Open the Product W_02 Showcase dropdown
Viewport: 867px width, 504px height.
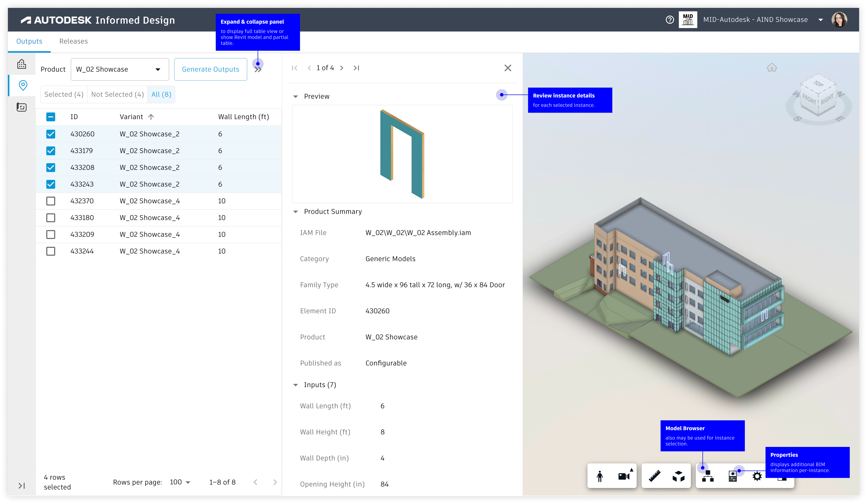click(x=119, y=69)
